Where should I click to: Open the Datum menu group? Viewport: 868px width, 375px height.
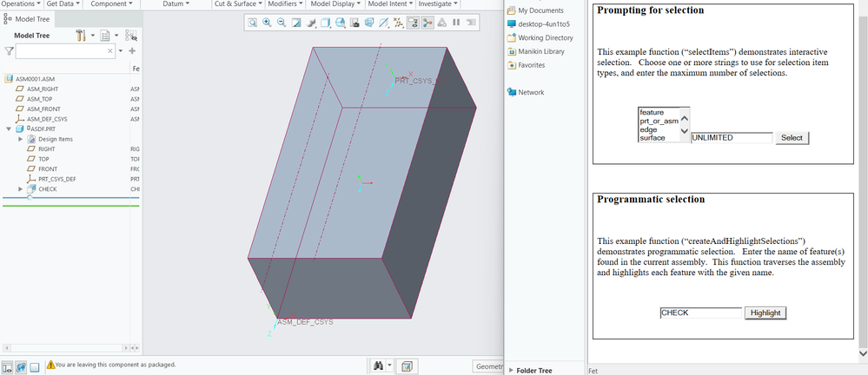pyautogui.click(x=177, y=3)
